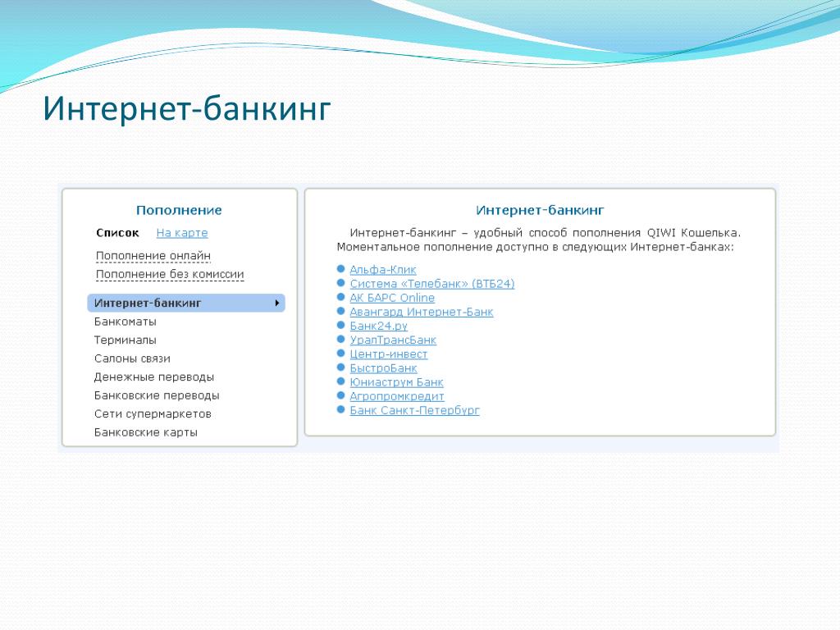The height and width of the screenshot is (630, 840).
Task: Open Система «Телебанк» (ВТБ24) link
Action: pyautogui.click(x=431, y=283)
